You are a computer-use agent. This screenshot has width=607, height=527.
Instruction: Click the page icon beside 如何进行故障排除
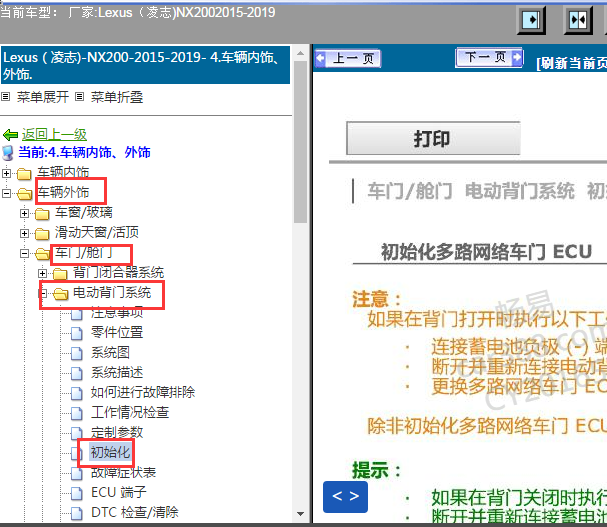coord(77,393)
